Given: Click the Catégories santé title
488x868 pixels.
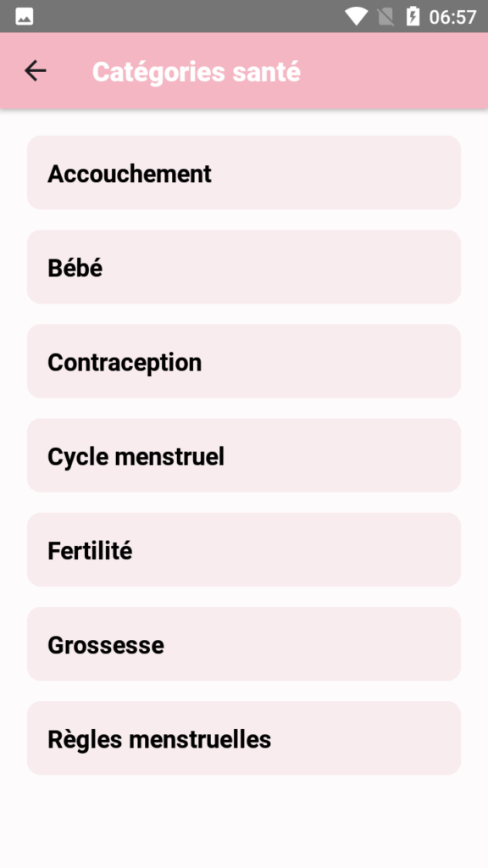Looking at the screenshot, I should click(x=196, y=71).
